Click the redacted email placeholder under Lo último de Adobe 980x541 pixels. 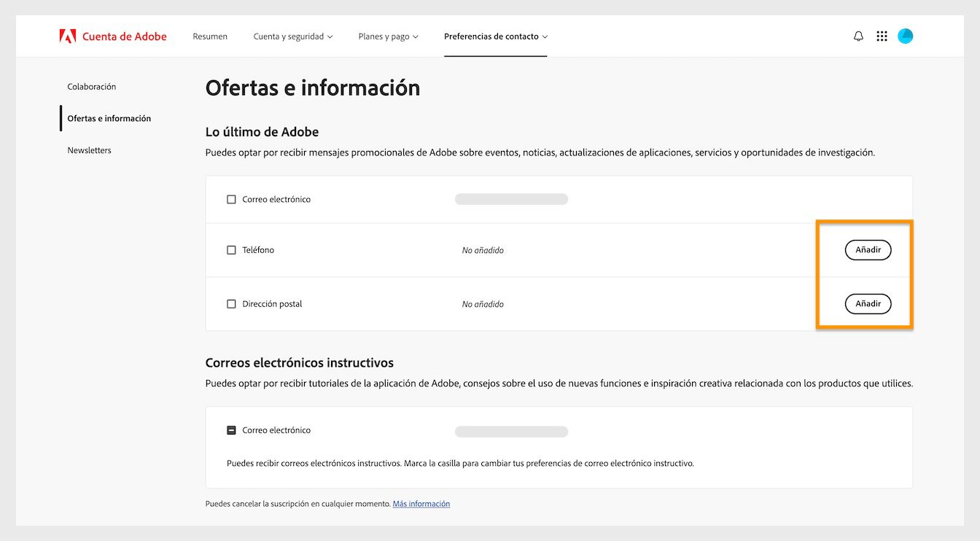[511, 199]
